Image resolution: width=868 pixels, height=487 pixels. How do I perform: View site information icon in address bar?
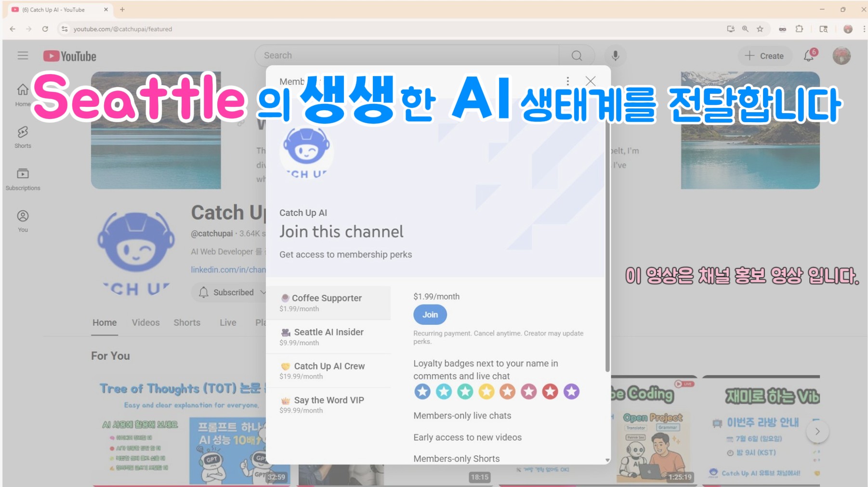click(x=65, y=29)
